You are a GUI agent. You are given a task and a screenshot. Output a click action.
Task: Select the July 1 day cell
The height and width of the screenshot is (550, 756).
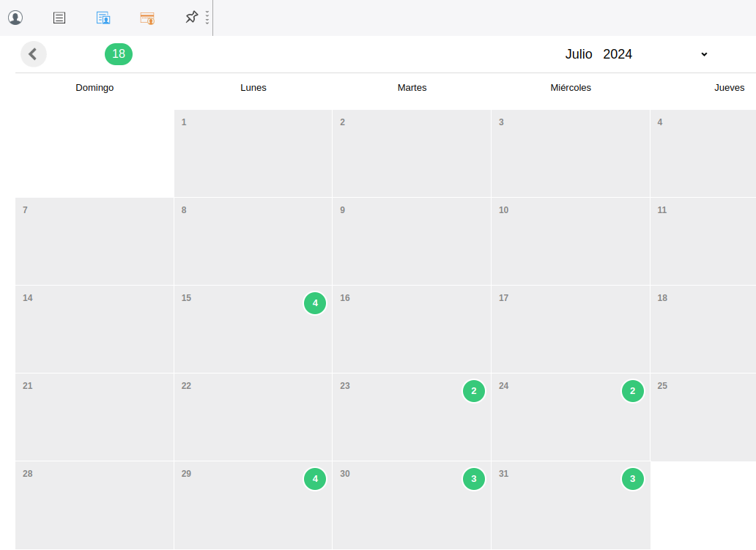click(x=253, y=154)
